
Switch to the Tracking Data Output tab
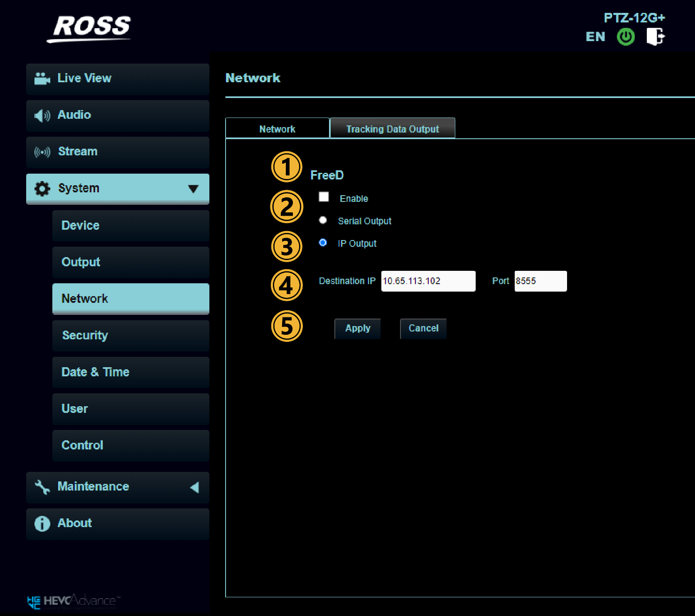tap(392, 129)
